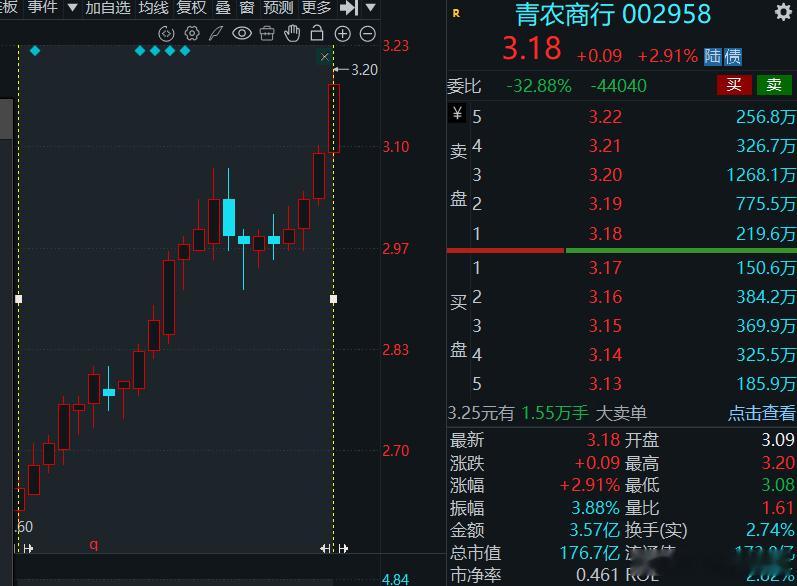Open the 复权 menu
The width and height of the screenshot is (797, 586).
coord(192,7)
